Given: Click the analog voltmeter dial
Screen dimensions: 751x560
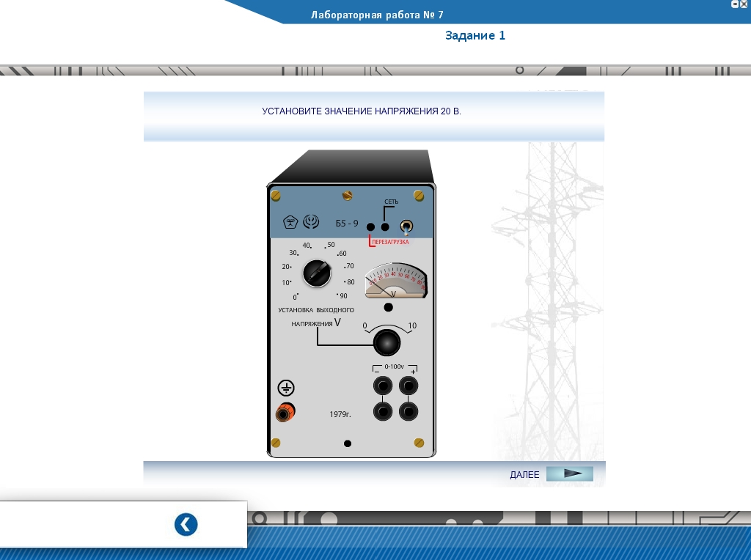Looking at the screenshot, I should [x=396, y=280].
